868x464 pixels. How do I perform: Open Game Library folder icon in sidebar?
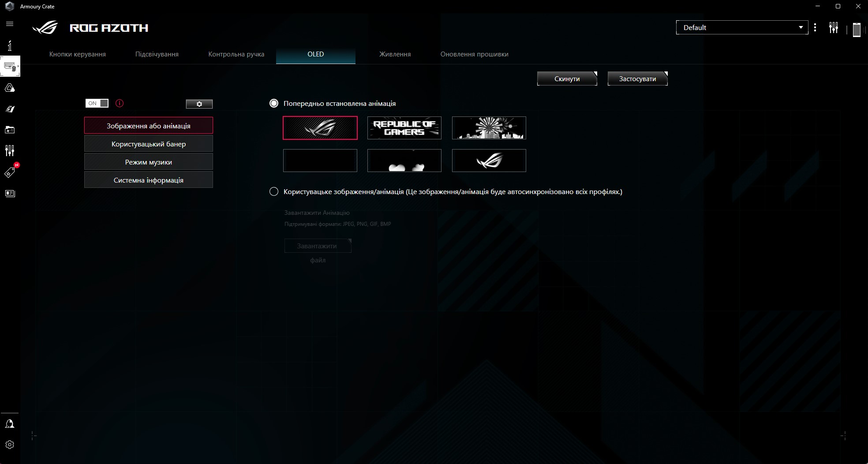(x=10, y=130)
